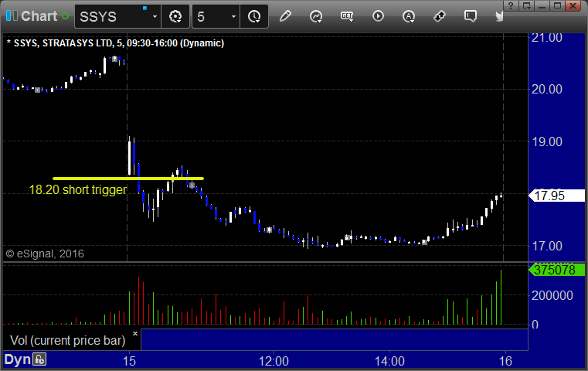Click the 12:00 time axis label
This screenshot has width=588, height=371.
[x=274, y=361]
